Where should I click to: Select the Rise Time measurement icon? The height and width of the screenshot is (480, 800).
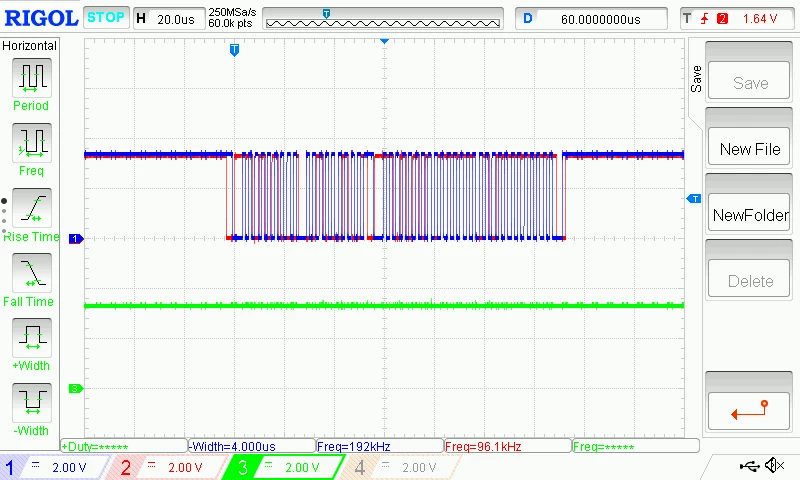pyautogui.click(x=32, y=208)
